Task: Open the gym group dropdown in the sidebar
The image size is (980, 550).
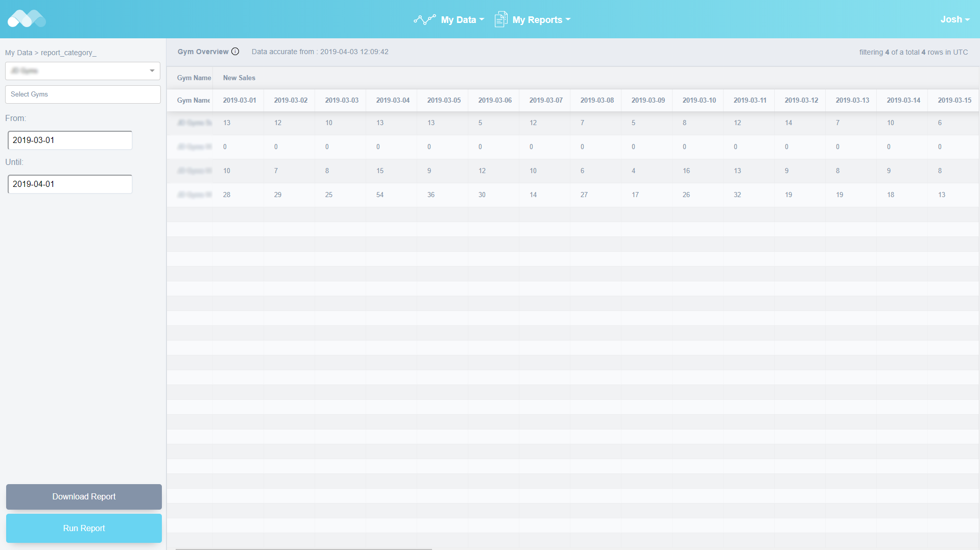Action: [83, 71]
